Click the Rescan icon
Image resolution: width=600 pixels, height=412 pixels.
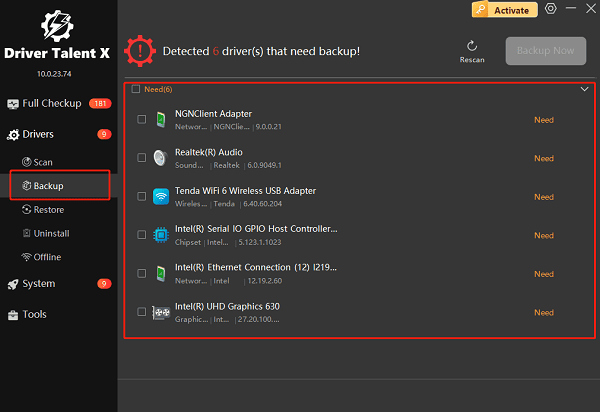pos(471,46)
